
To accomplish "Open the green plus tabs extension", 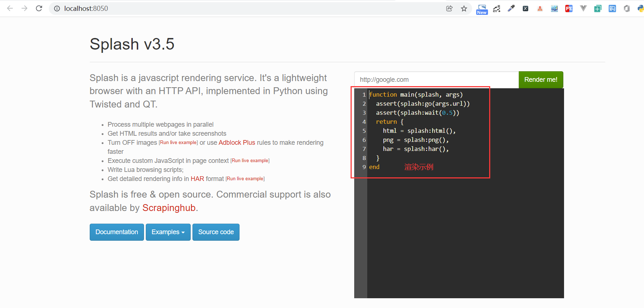I will click(x=598, y=8).
